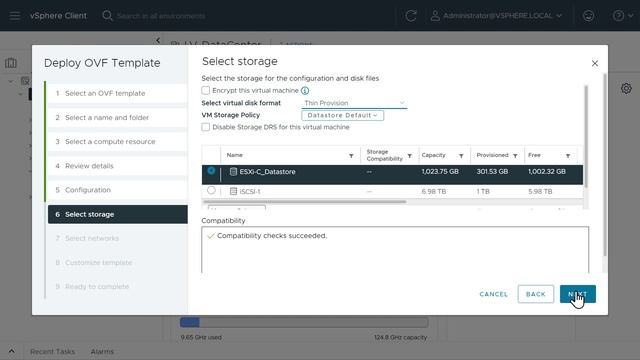Click the Compatibility checks succeeded message
The width and height of the screenshot is (640, 360).
click(272, 236)
